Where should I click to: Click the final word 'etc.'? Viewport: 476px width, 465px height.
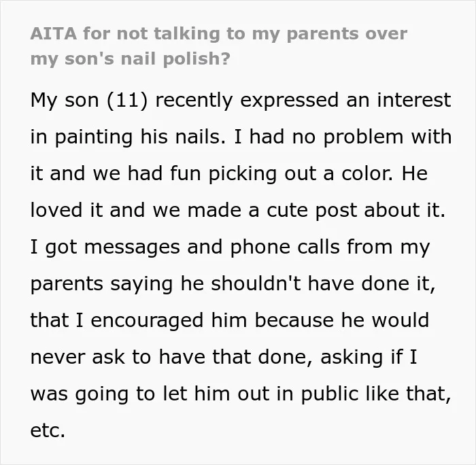48,431
